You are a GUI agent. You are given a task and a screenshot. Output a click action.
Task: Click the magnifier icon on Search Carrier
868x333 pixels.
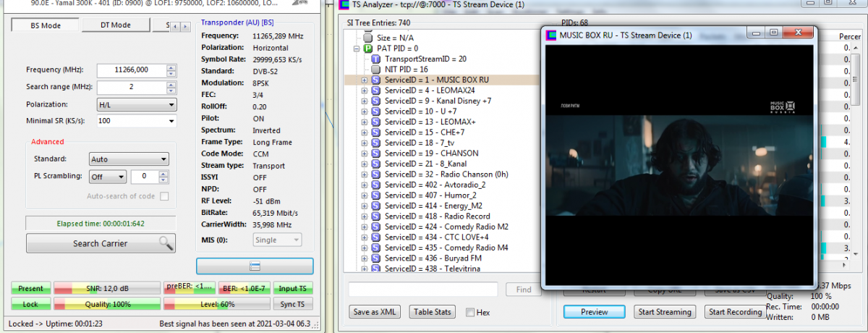coord(166,243)
